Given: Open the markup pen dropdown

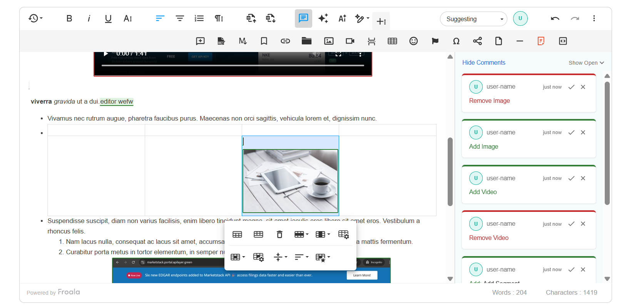Looking at the screenshot, I should [x=362, y=18].
